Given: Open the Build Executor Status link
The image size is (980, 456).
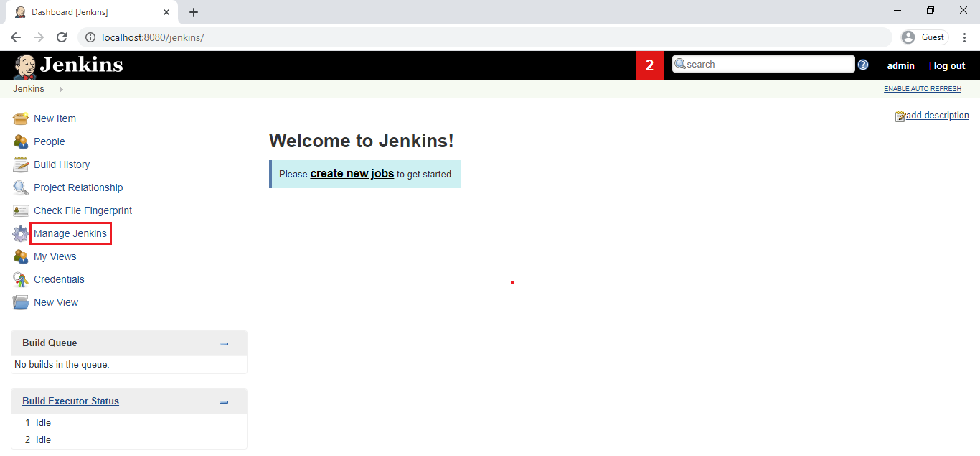Looking at the screenshot, I should 70,401.
